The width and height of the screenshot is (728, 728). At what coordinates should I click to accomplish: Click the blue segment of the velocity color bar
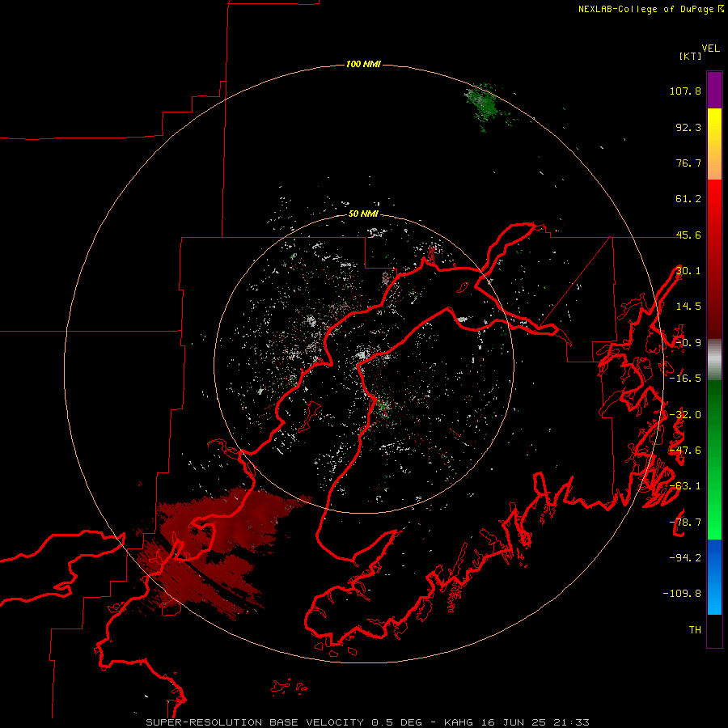714,577
